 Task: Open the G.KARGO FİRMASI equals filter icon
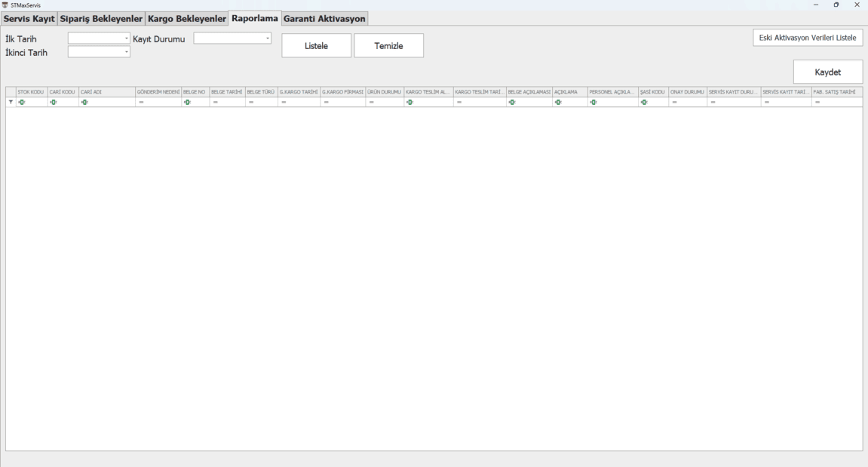tap(326, 102)
